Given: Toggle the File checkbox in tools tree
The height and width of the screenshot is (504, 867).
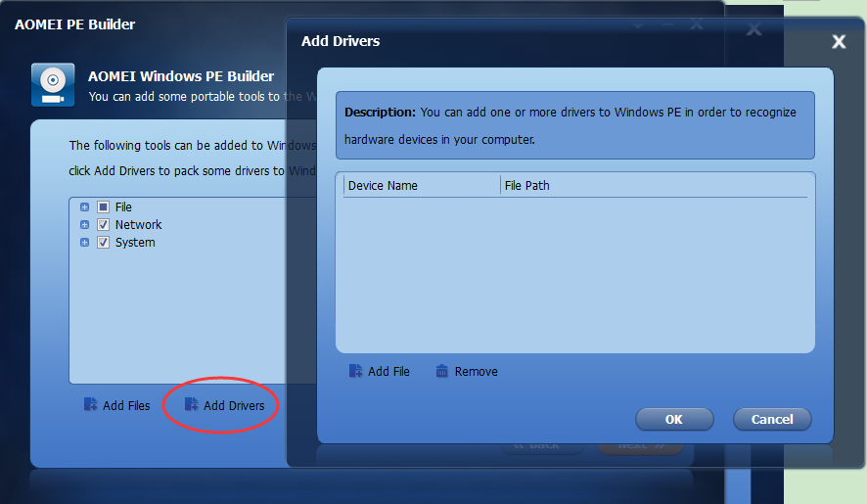Looking at the screenshot, I should (x=103, y=206).
